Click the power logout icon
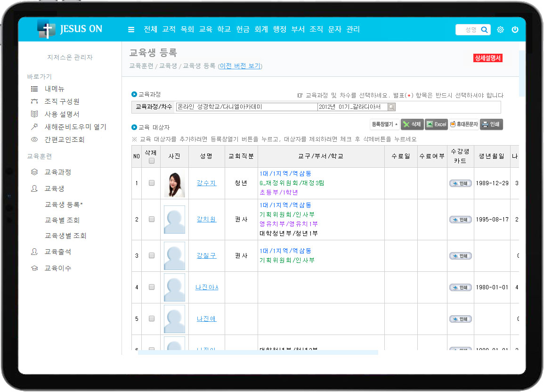 click(515, 30)
